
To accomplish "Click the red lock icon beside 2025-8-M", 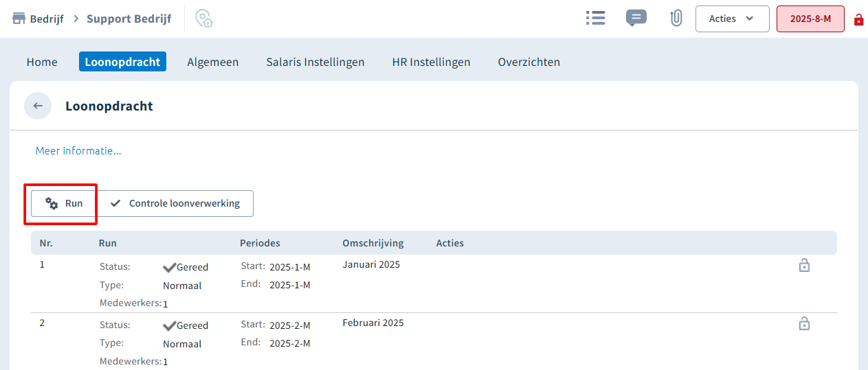I will (x=858, y=19).
